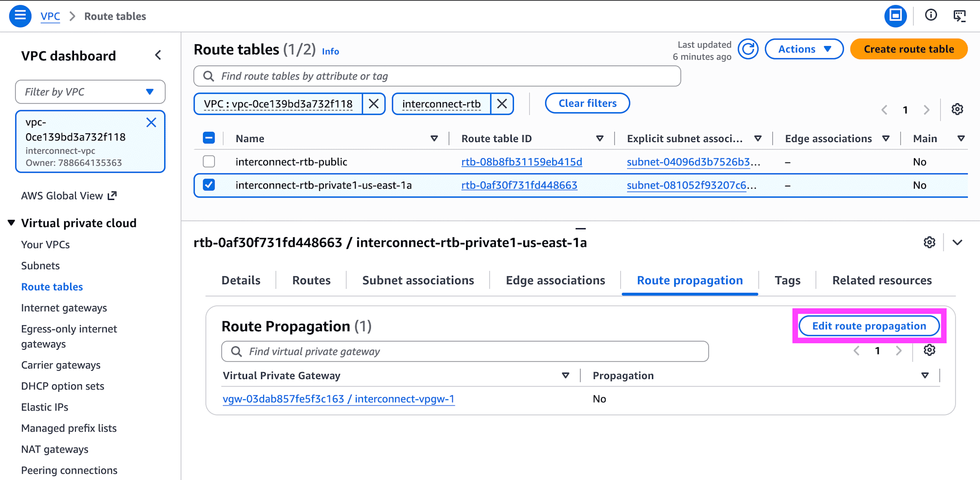Open route tables preferences gear
The image size is (980, 480).
point(957,109)
